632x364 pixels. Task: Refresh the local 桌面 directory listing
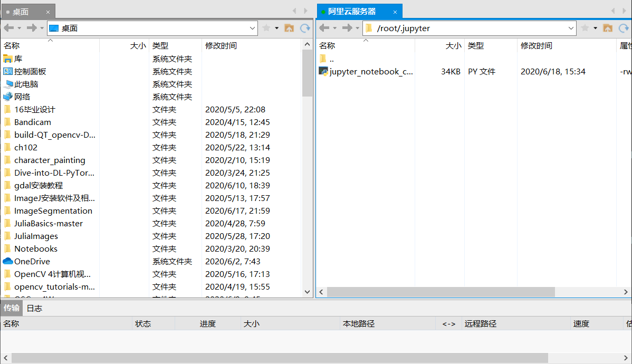[305, 28]
